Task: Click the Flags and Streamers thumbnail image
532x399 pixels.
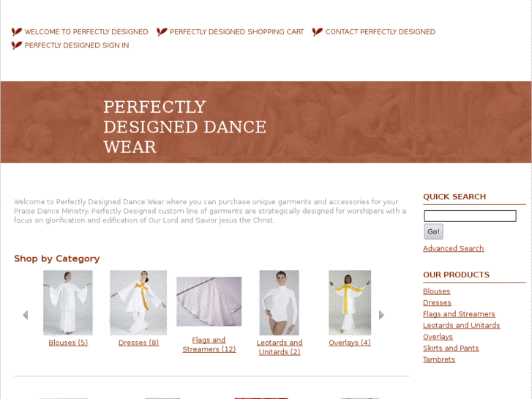Action: tap(209, 302)
